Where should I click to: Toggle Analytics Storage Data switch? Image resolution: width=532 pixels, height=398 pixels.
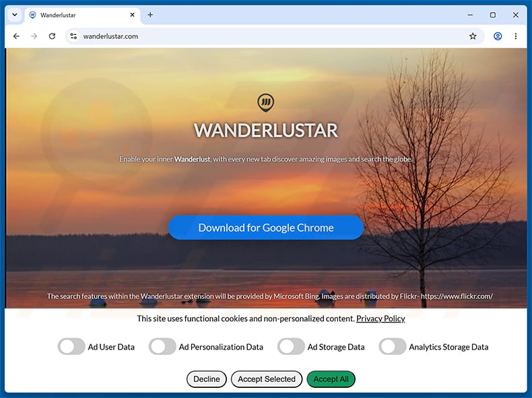tap(392, 346)
